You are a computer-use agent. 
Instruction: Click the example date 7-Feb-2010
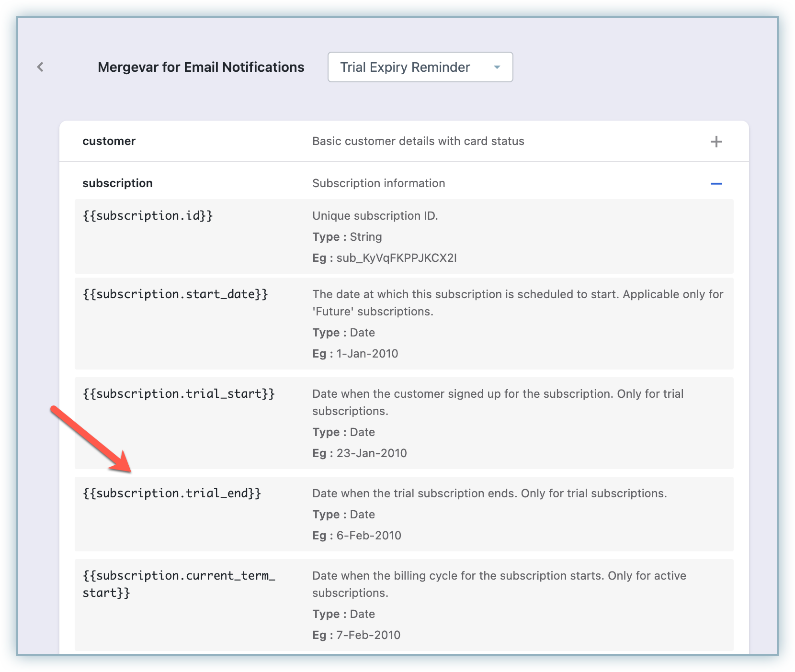coord(368,635)
